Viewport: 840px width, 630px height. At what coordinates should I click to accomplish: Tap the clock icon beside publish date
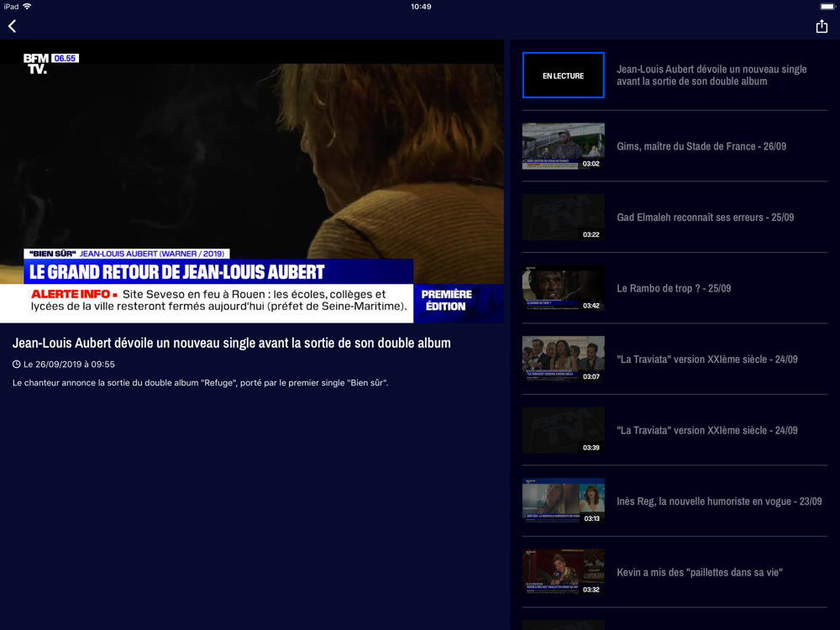[x=17, y=365]
